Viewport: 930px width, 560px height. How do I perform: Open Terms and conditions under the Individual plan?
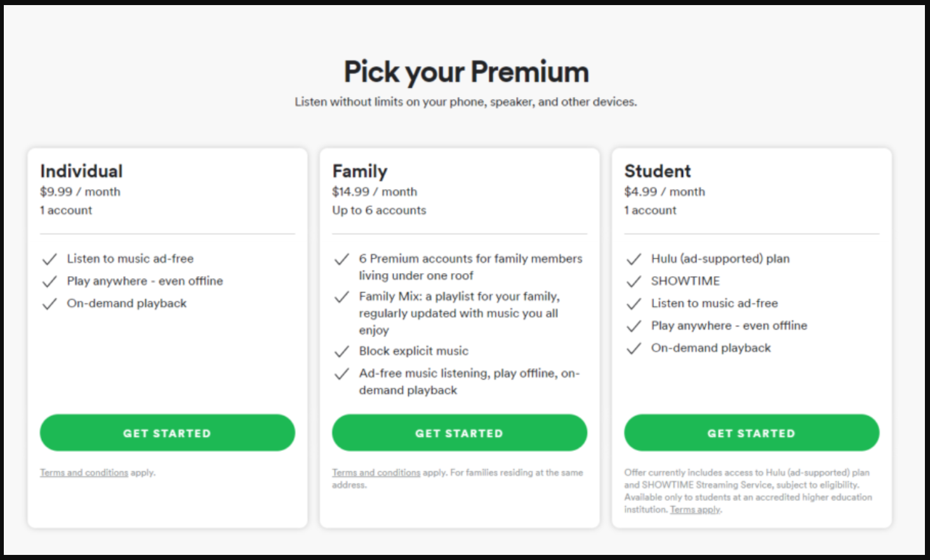84,472
